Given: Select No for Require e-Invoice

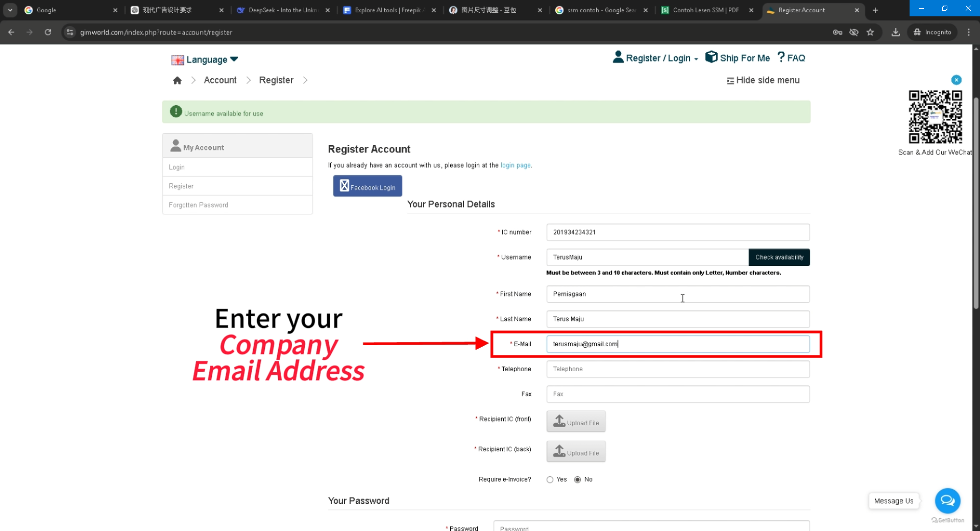Looking at the screenshot, I should pos(577,480).
